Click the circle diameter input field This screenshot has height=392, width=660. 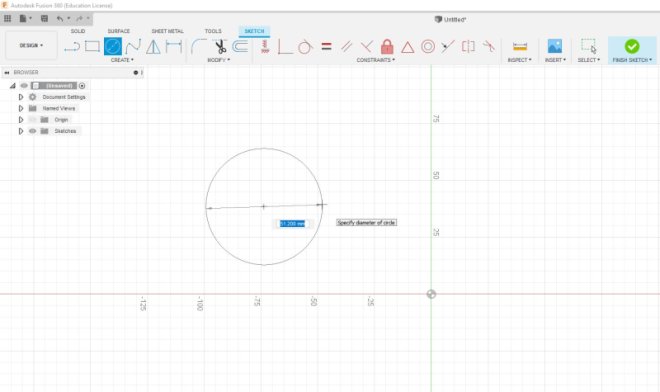click(293, 224)
